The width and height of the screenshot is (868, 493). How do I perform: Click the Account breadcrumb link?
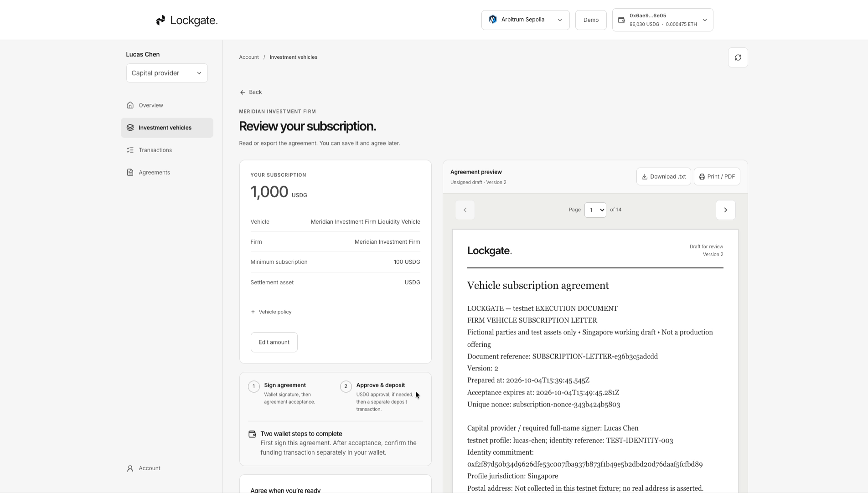[249, 57]
